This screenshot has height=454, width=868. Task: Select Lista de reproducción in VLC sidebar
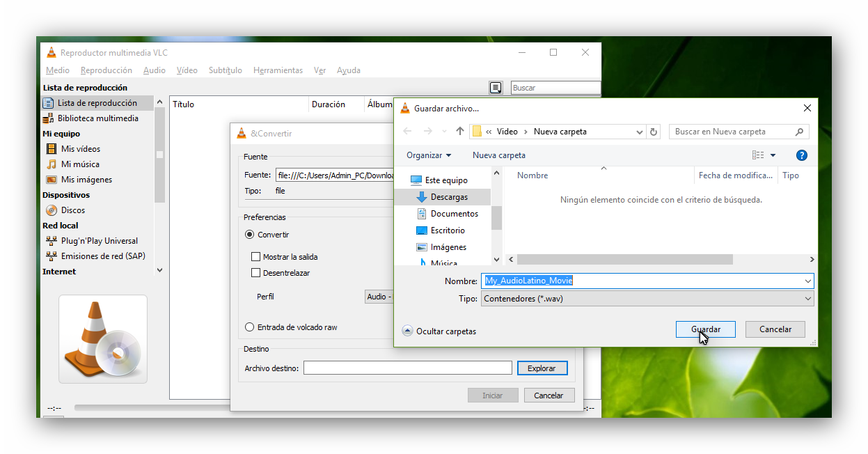(x=97, y=103)
